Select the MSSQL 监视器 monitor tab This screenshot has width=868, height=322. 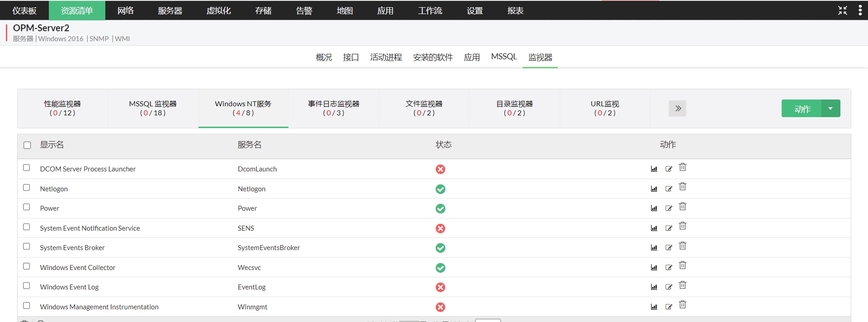click(x=153, y=109)
